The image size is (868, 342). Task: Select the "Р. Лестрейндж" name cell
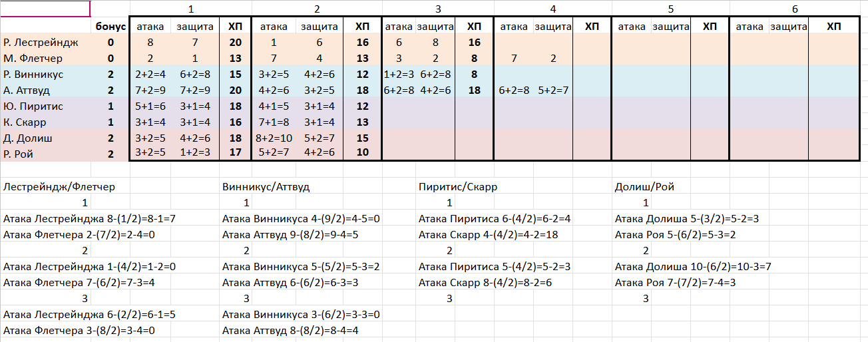pyautogui.click(x=41, y=43)
